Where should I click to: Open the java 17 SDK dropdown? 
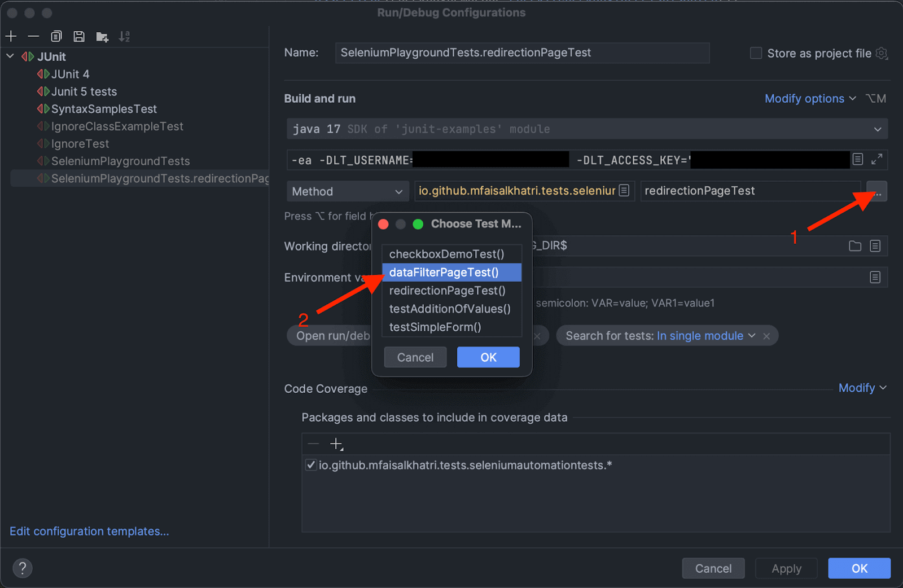tap(587, 129)
